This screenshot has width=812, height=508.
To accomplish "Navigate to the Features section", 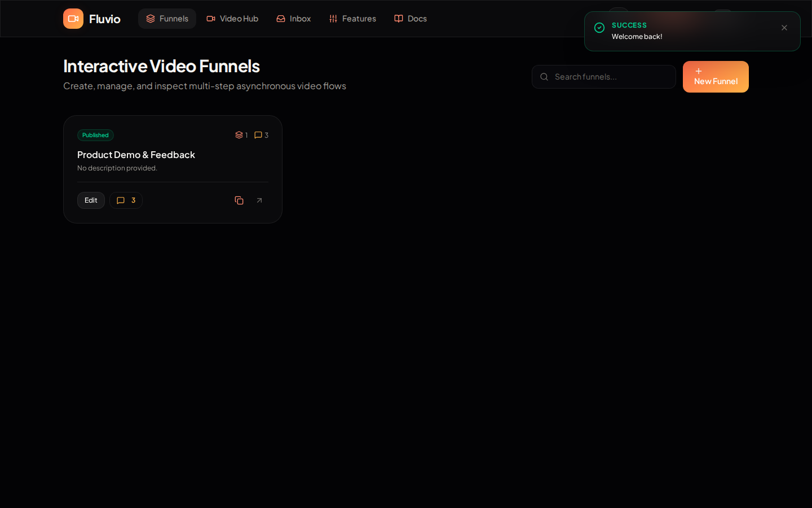I will (352, 19).
